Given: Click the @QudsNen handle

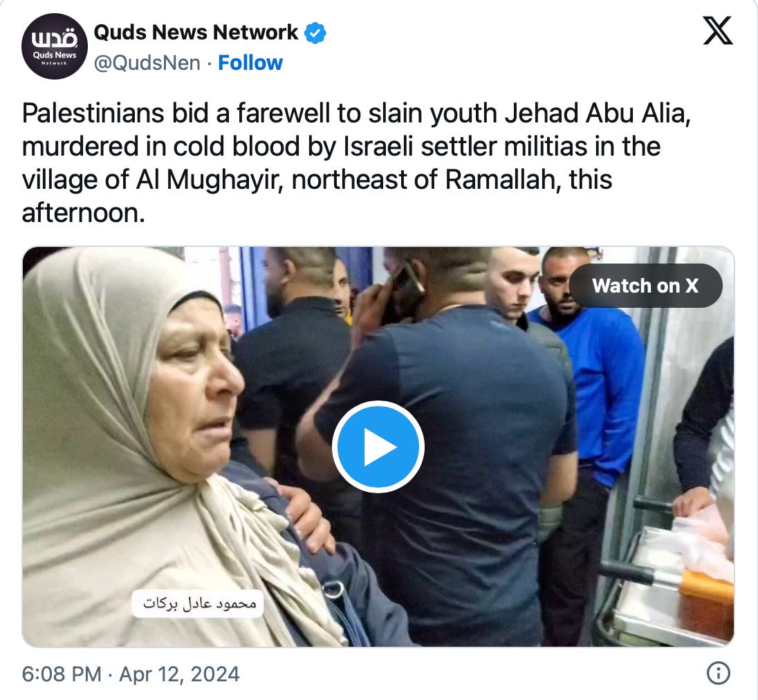Looking at the screenshot, I should (147, 63).
